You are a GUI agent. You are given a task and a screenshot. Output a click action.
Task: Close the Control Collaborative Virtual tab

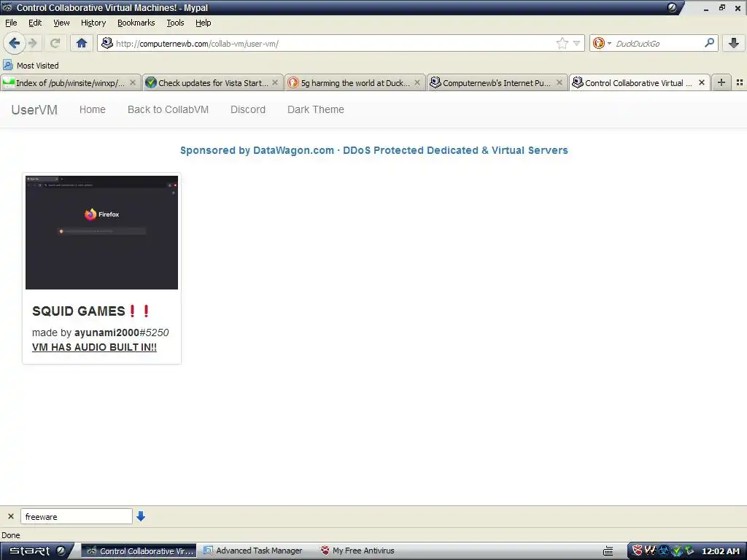(702, 83)
